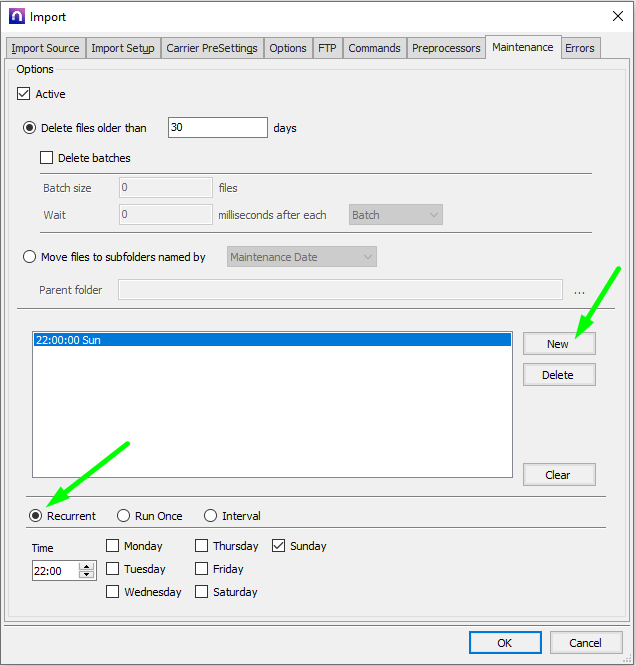Go to the Errors tab
Screen dimensions: 636x666
tap(580, 48)
